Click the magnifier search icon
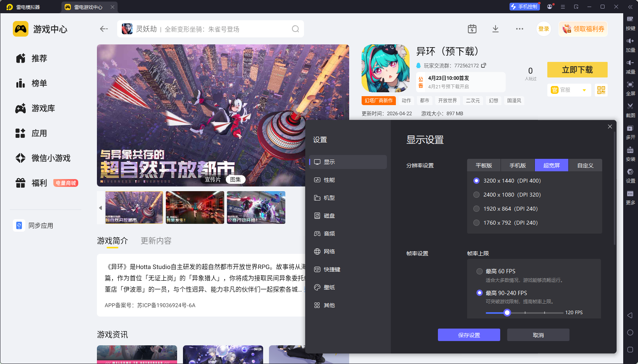The image size is (638, 364). coord(295,29)
